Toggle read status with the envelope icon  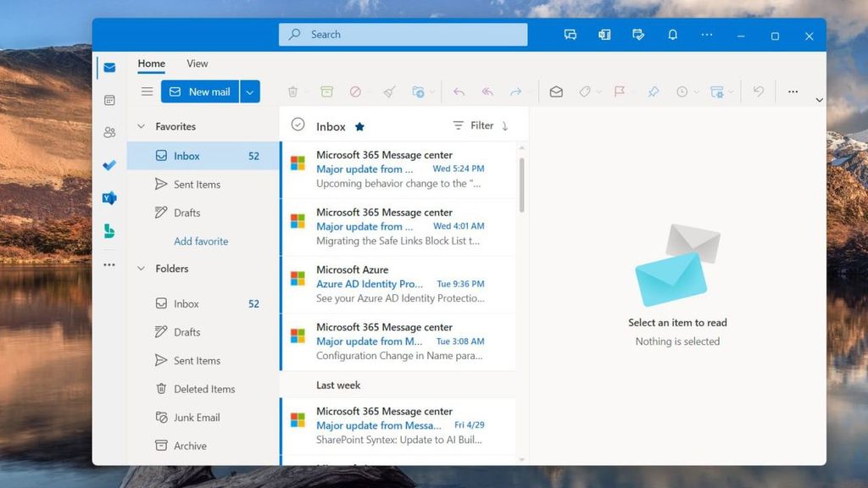[x=556, y=91]
